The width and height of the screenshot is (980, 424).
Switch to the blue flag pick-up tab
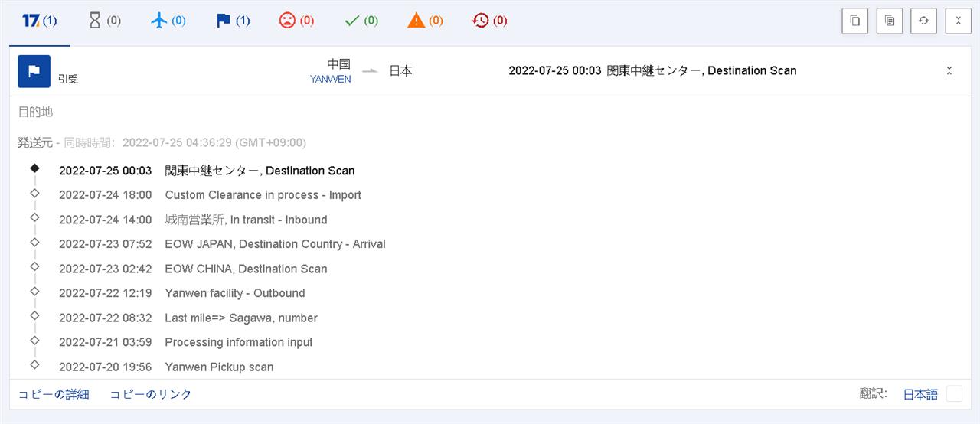[233, 21]
